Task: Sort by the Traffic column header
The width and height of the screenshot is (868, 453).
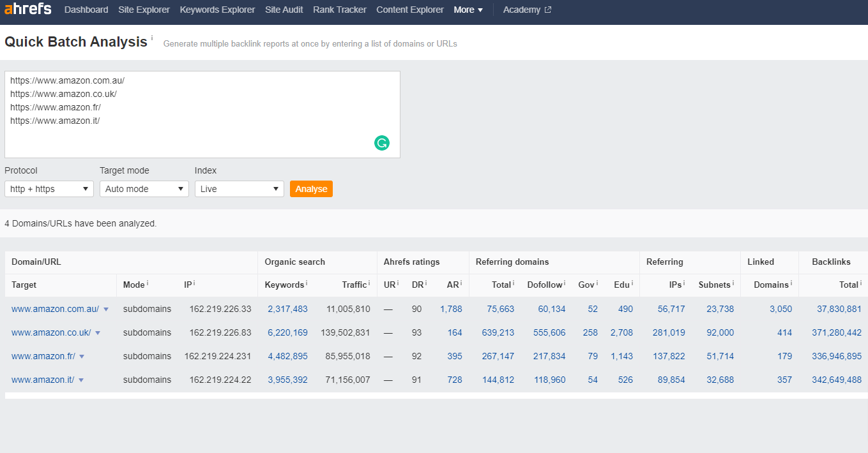Action: coord(354,285)
